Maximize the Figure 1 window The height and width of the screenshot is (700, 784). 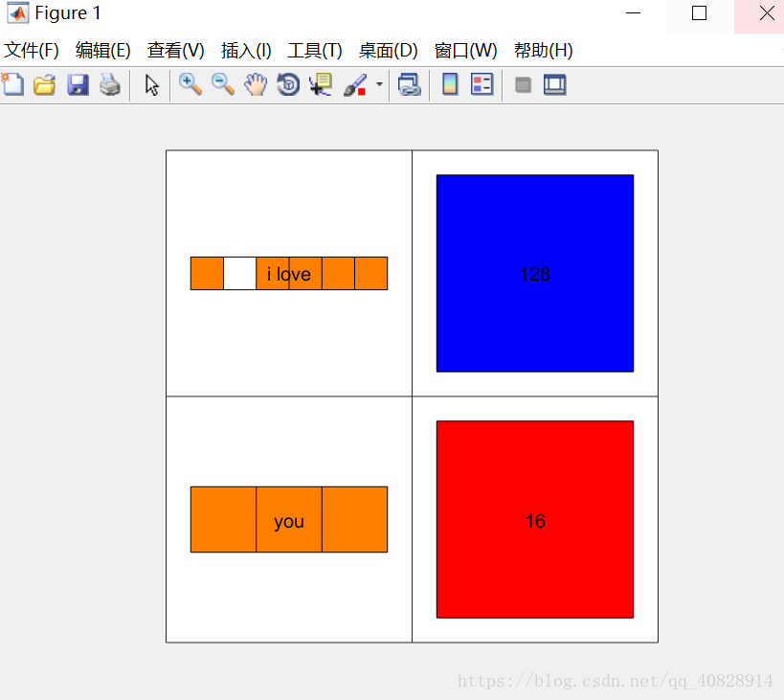click(700, 13)
